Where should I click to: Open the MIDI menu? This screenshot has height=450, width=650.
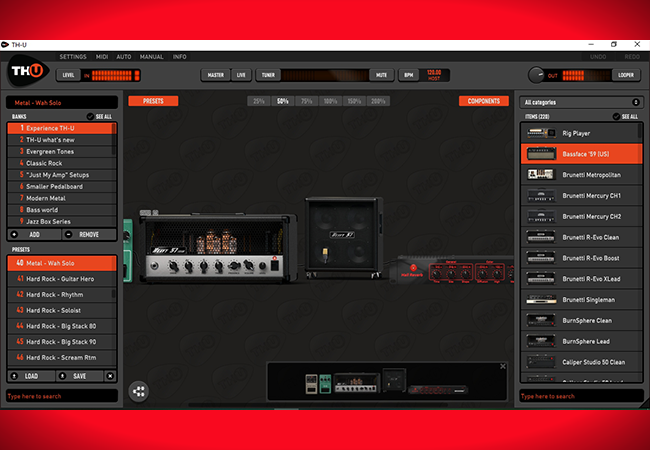[x=102, y=57]
